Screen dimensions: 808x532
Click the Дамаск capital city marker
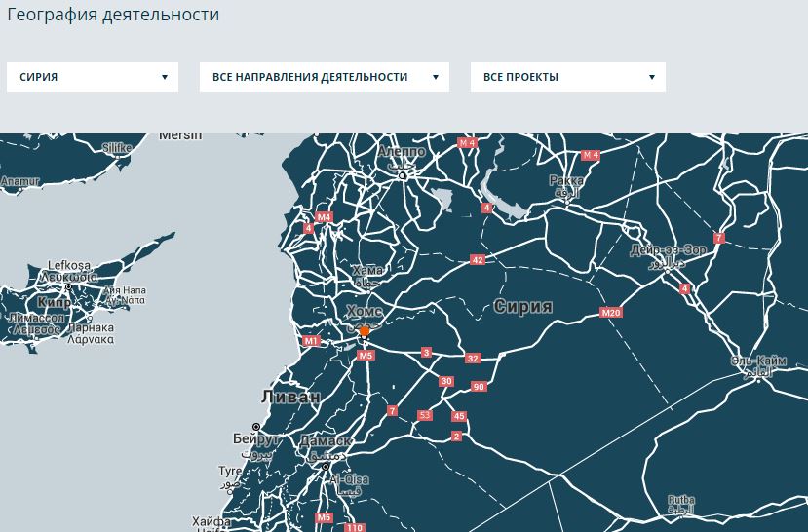(326, 466)
